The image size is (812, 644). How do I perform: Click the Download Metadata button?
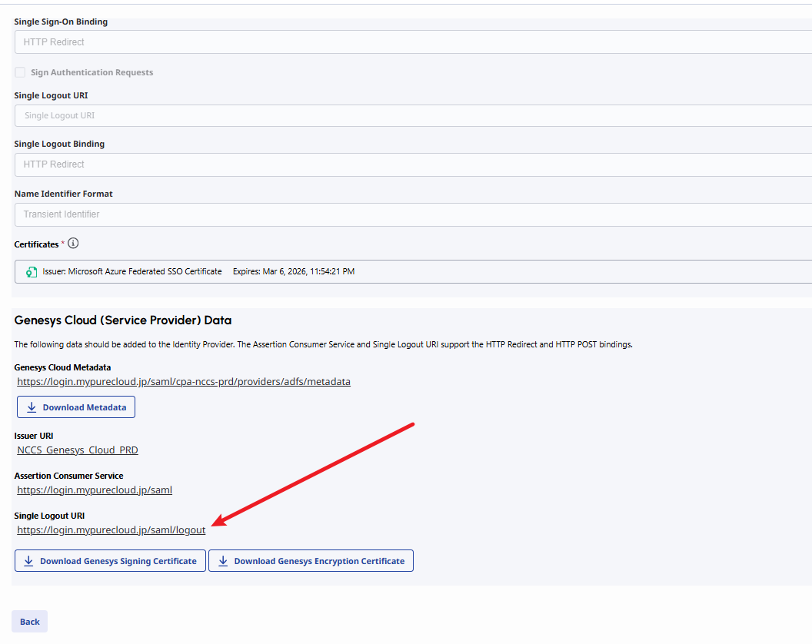click(x=76, y=407)
